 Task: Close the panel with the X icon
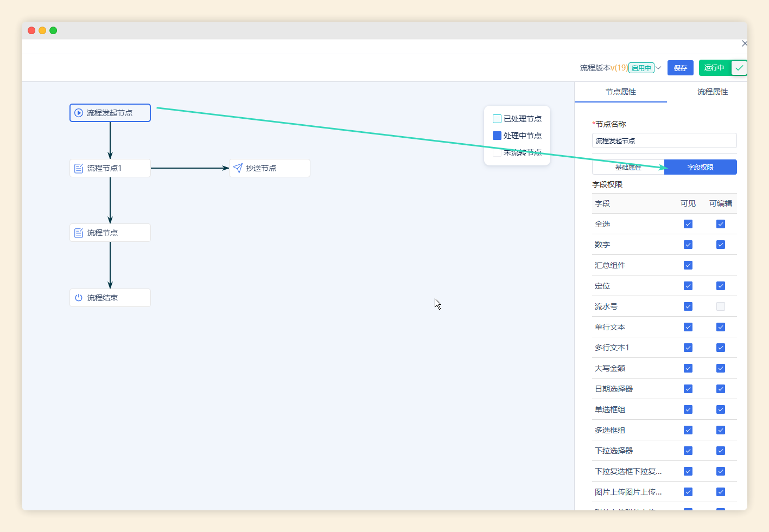tap(744, 43)
